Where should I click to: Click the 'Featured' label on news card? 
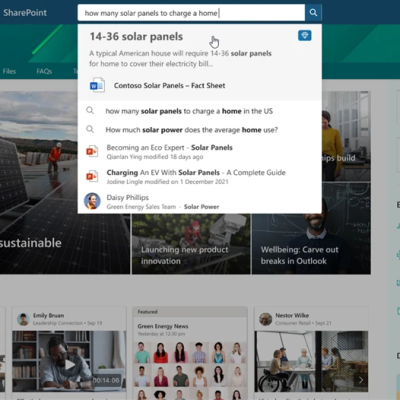point(147,312)
